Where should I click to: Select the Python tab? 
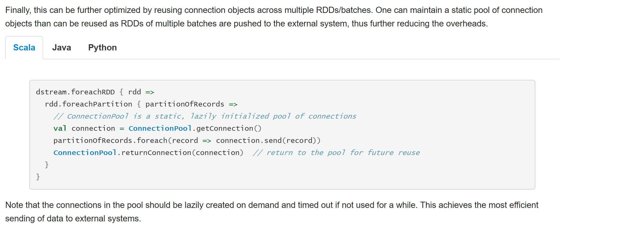(x=102, y=48)
